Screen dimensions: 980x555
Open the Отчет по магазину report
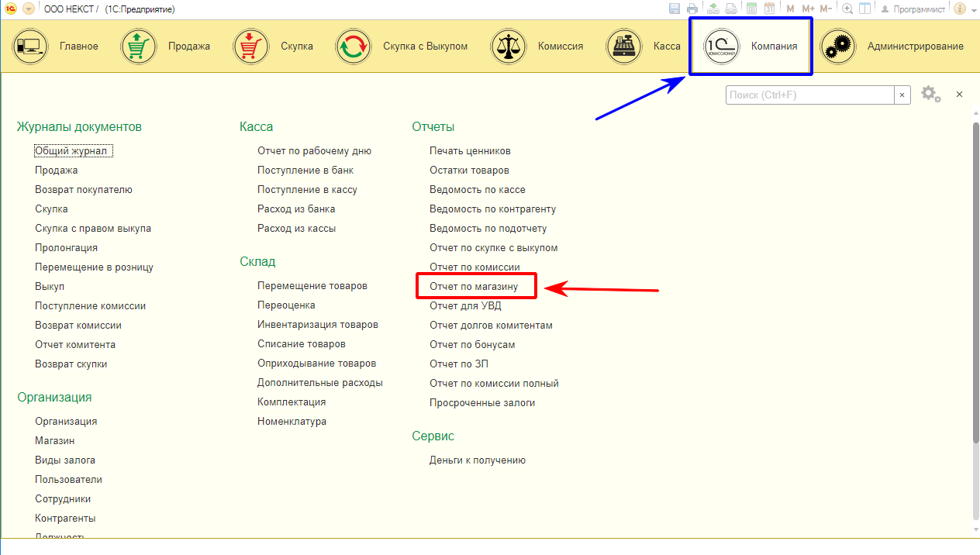tap(474, 287)
